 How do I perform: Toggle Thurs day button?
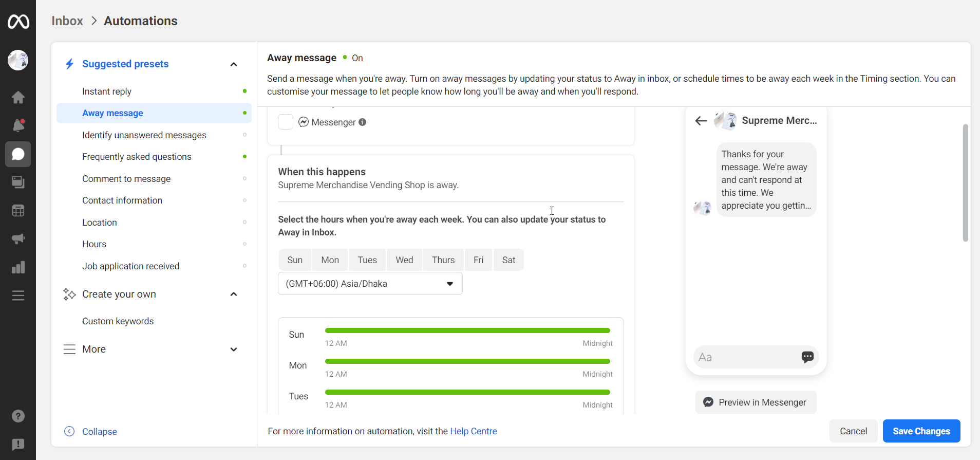pyautogui.click(x=443, y=260)
